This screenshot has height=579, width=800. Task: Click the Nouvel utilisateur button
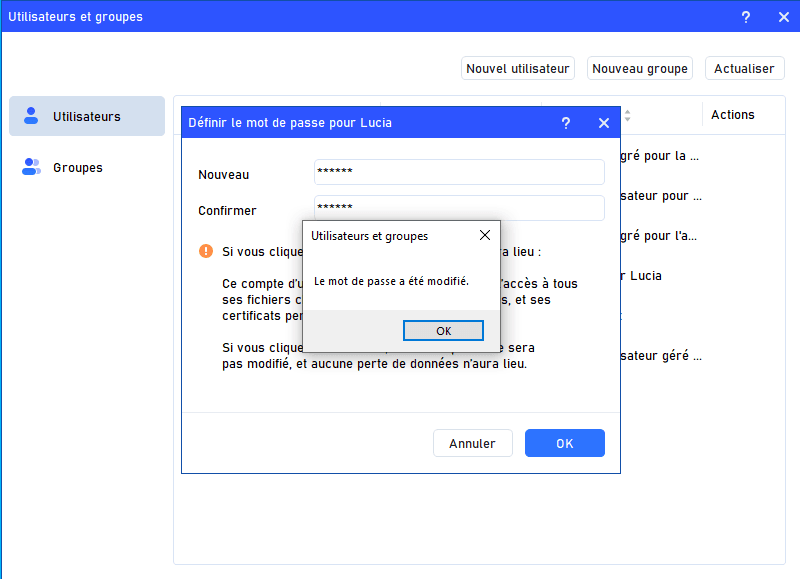[x=518, y=69]
